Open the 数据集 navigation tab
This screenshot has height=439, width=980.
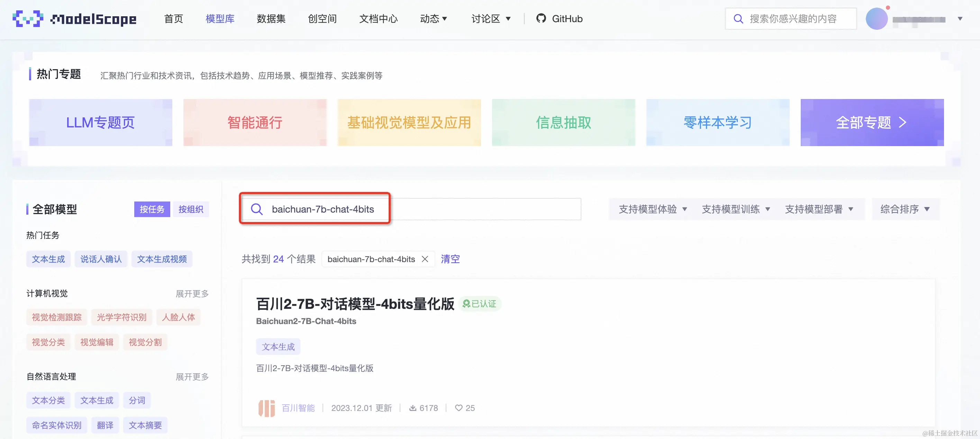[271, 19]
